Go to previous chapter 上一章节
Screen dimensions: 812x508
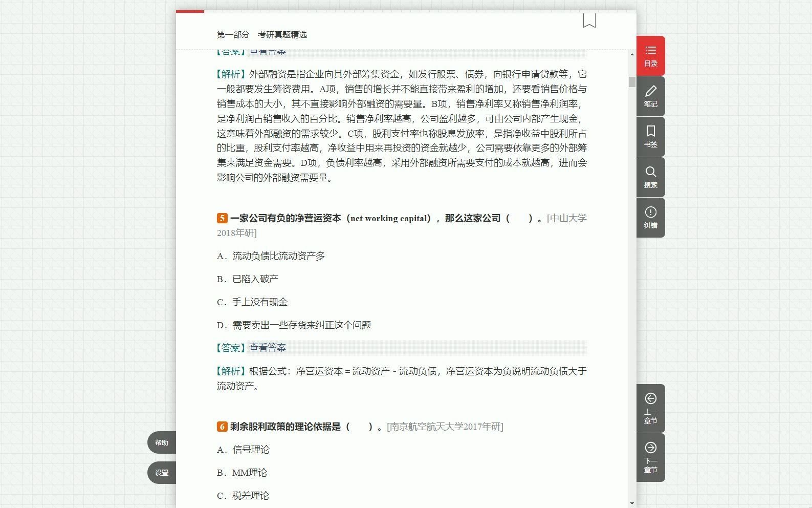click(x=650, y=408)
